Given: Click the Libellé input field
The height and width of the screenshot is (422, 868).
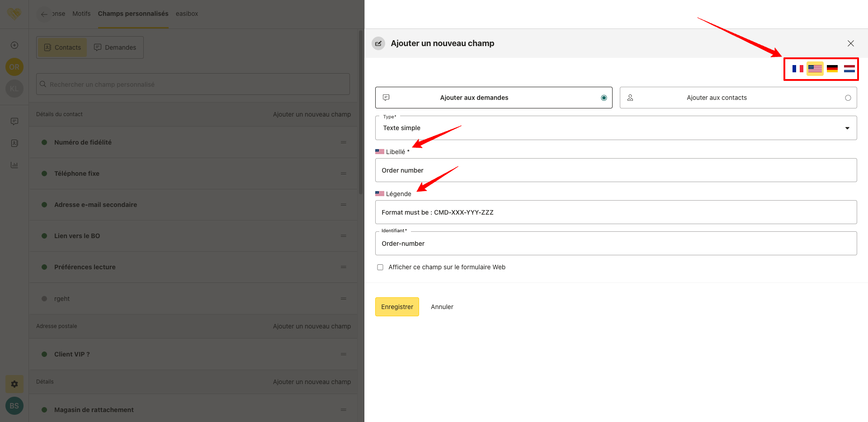Looking at the screenshot, I should [x=616, y=170].
